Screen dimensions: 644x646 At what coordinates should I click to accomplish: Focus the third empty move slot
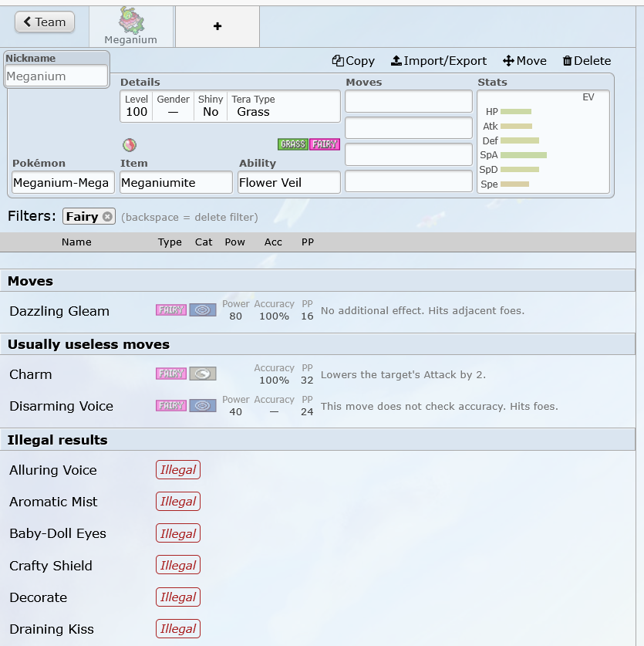point(409,154)
